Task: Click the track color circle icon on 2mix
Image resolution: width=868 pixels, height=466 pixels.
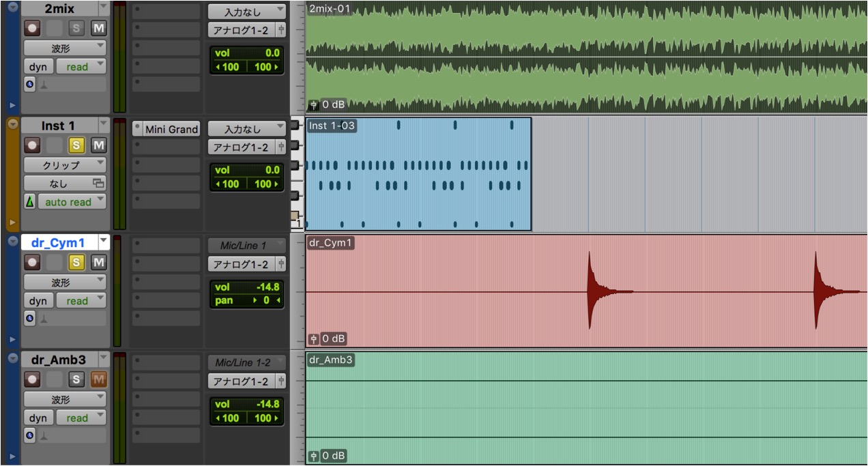Action: [x=12, y=8]
